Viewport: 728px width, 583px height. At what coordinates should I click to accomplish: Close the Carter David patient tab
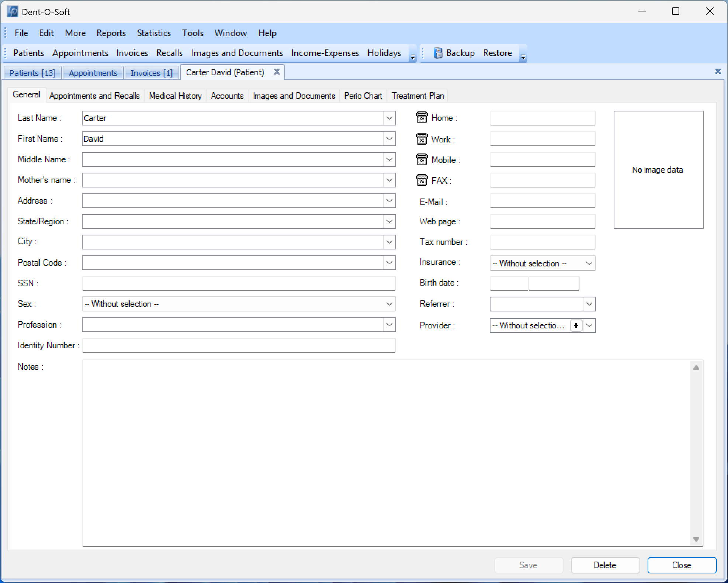277,72
